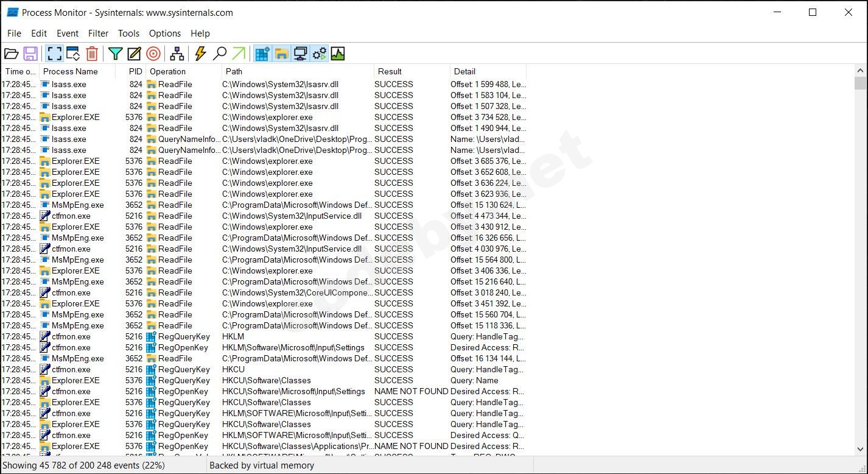Click NAME NOT FOUND result for Explorer.EXE
This screenshot has height=474, width=868.
pyautogui.click(x=411, y=446)
